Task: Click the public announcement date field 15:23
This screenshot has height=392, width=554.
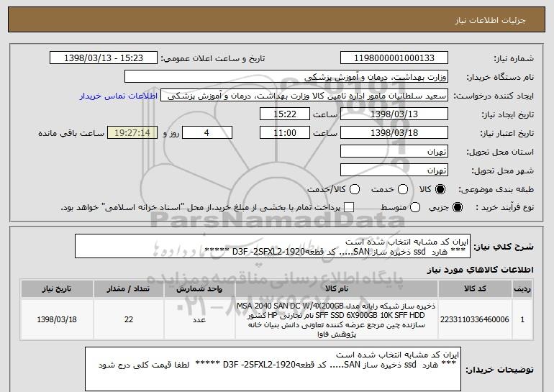Action: 104,58
